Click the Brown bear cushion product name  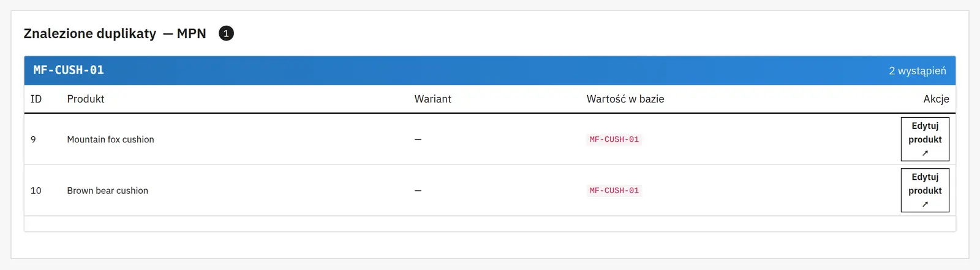point(107,190)
